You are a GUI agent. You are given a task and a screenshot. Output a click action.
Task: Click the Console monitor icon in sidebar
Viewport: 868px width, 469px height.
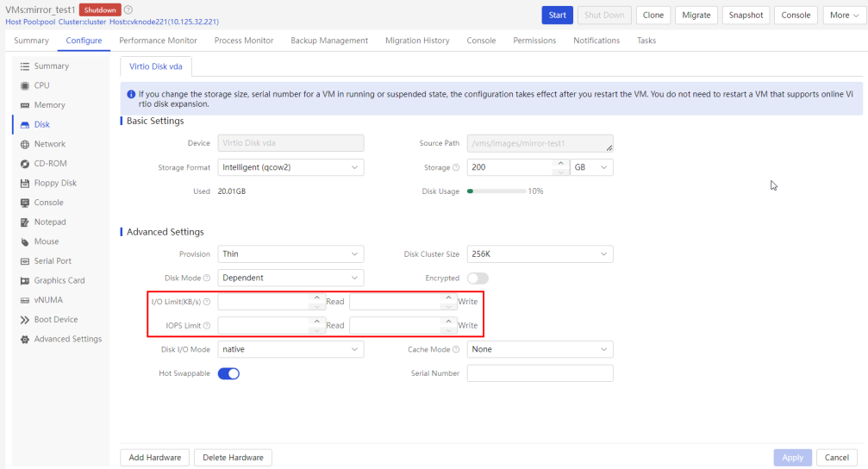[25, 203]
